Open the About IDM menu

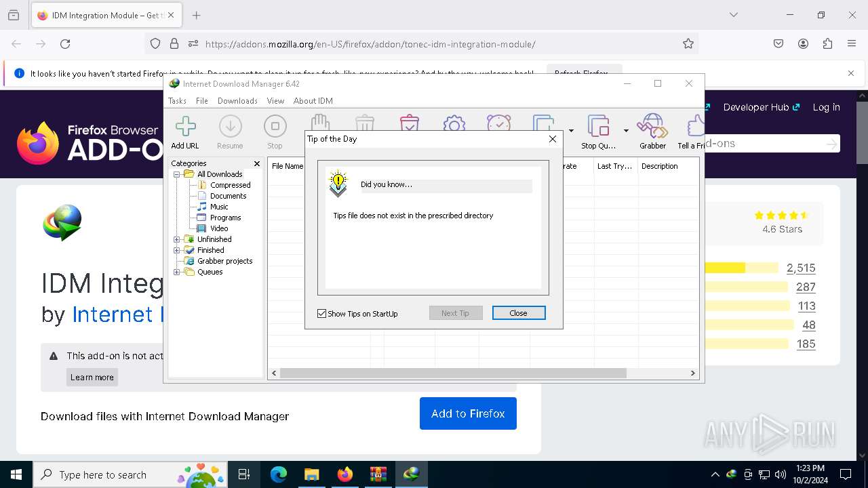point(313,101)
